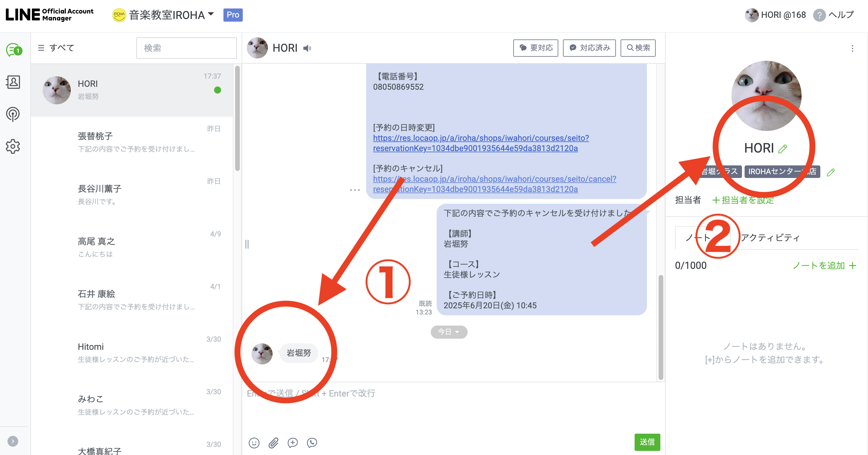Click the chat list 検索 search field

pyautogui.click(x=186, y=48)
